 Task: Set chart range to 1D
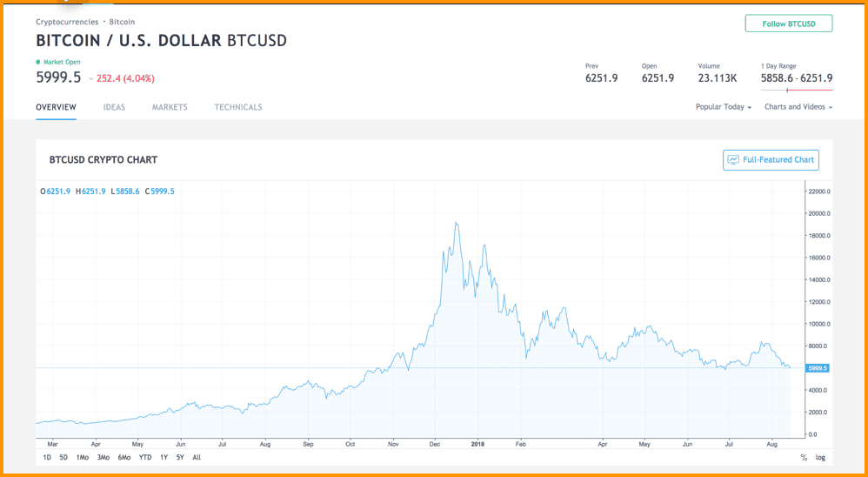pyautogui.click(x=47, y=458)
